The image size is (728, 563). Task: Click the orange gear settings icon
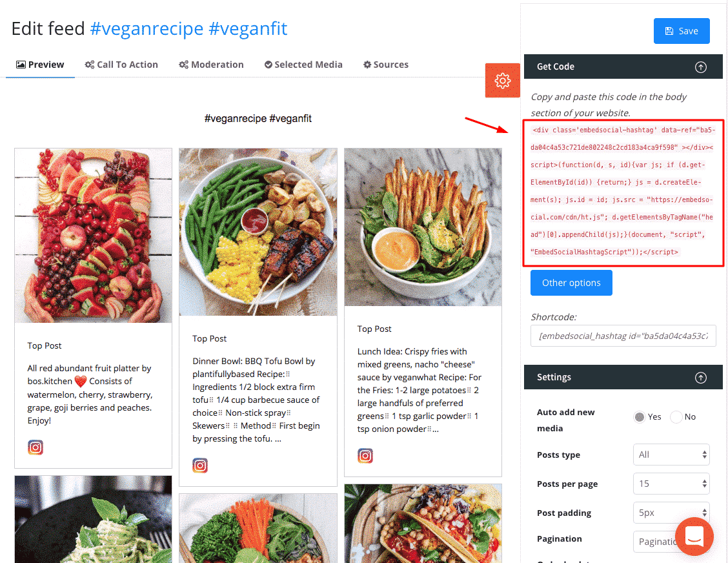pyautogui.click(x=502, y=80)
